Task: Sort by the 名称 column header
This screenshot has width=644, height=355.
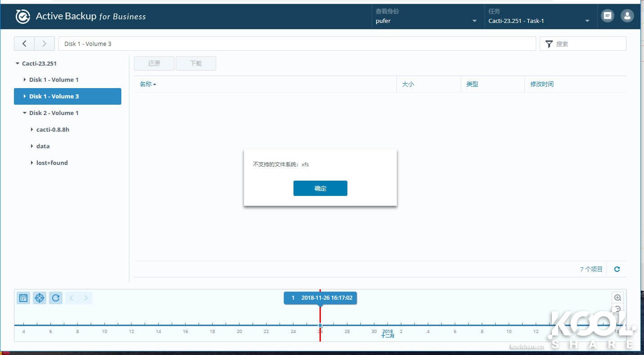Action: coord(146,84)
